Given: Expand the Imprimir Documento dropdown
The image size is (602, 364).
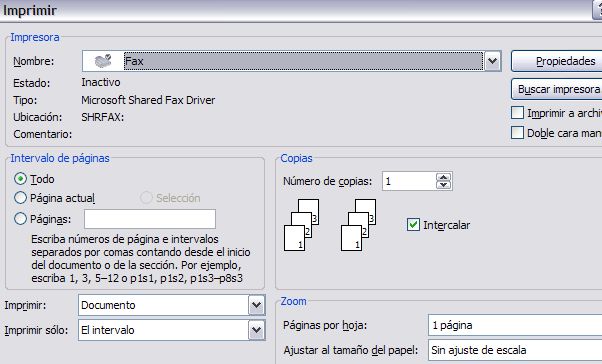Looking at the screenshot, I should click(x=256, y=305).
